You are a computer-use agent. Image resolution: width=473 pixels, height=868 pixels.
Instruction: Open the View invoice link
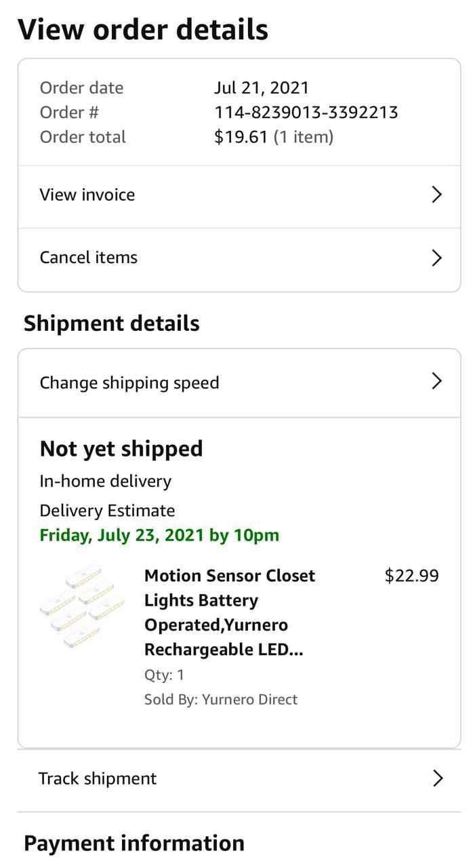pyautogui.click(x=87, y=195)
